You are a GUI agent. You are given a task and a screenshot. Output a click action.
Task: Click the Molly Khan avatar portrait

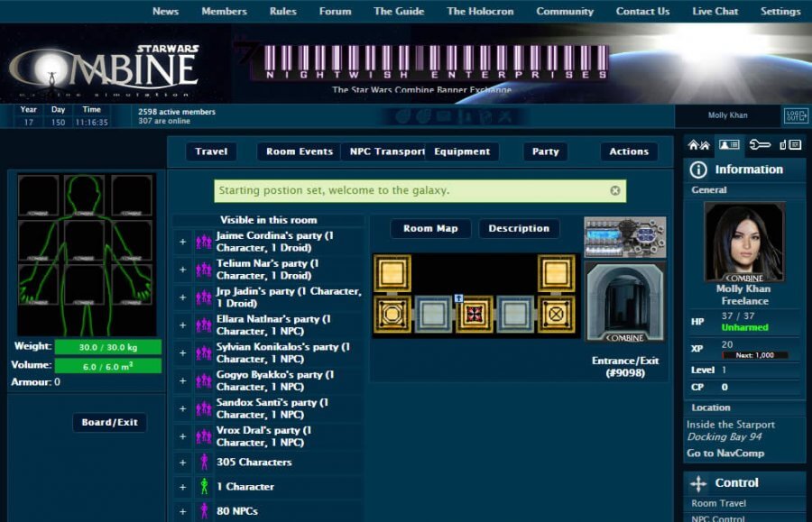click(x=744, y=243)
